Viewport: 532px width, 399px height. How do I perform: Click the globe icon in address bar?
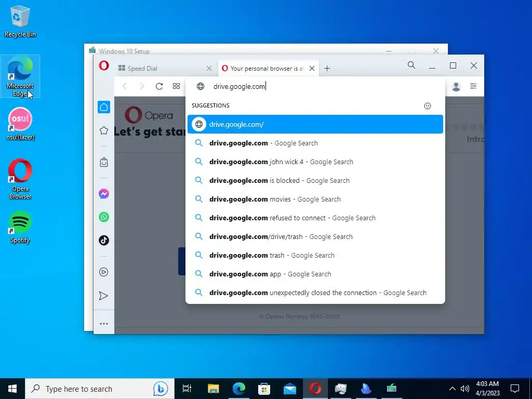click(201, 86)
